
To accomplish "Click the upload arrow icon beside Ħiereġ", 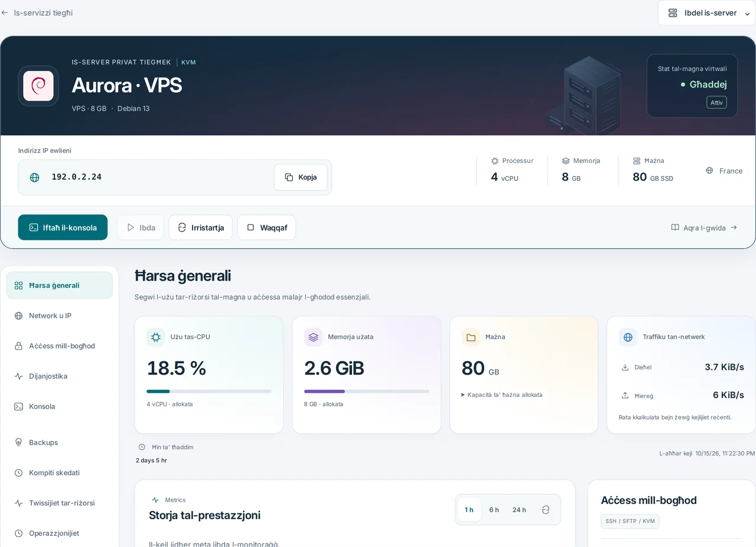I will (625, 395).
